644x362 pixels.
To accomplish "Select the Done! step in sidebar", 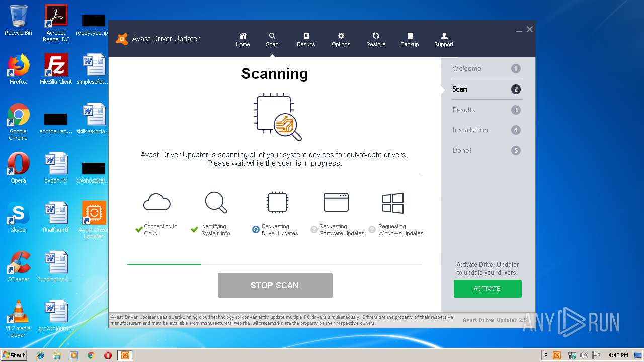I will (x=487, y=150).
